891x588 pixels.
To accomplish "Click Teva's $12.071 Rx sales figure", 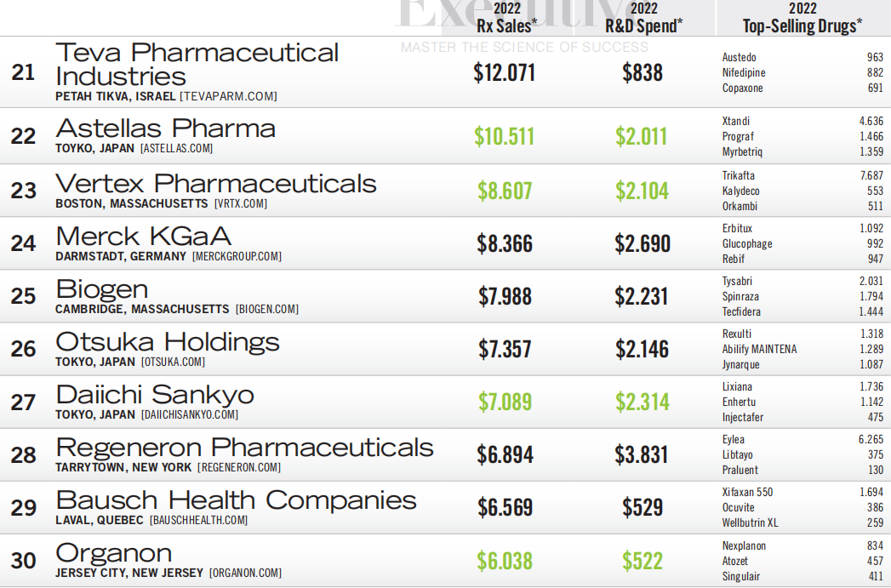I will [505, 72].
